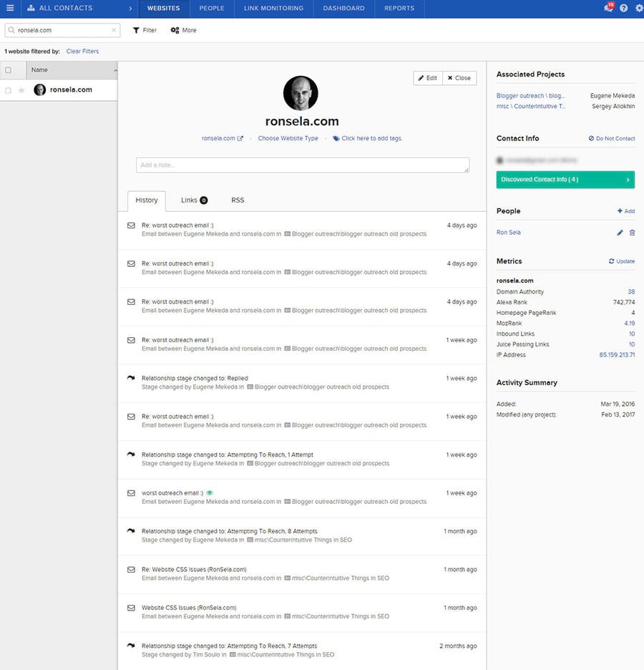
Task: Toggle the select-all checkbox in header
Action: pos(8,70)
